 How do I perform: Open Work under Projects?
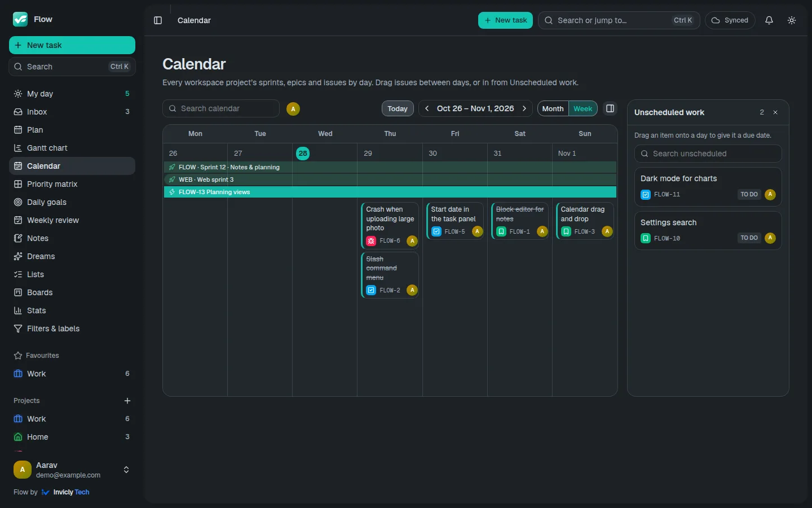72,419
